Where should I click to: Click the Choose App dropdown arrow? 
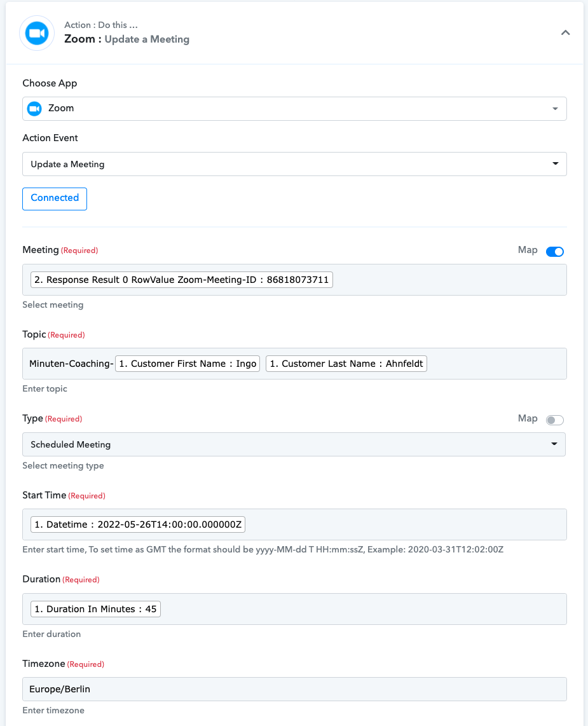pyautogui.click(x=555, y=109)
